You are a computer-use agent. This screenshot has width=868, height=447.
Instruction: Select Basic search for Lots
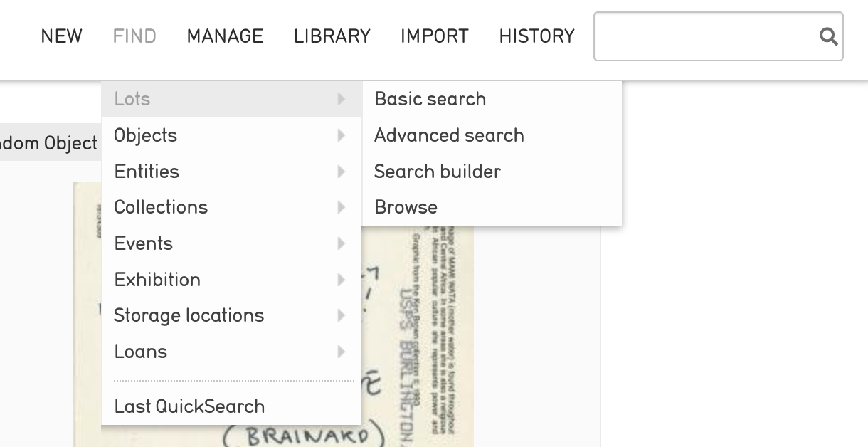(430, 99)
